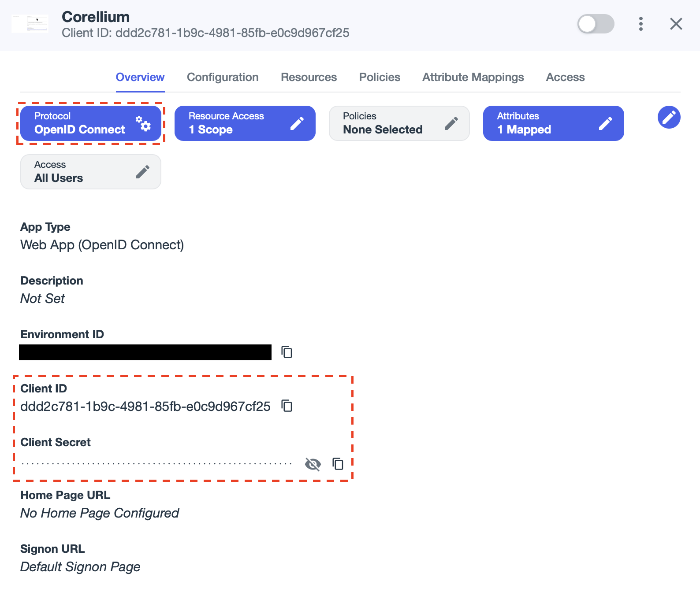Open the Resource Access 1 Scope card

click(x=245, y=123)
